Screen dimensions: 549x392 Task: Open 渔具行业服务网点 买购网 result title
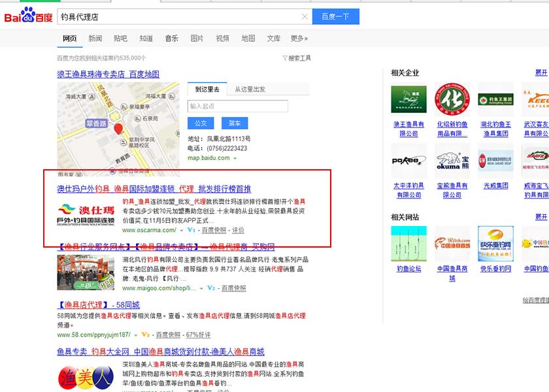166,247
